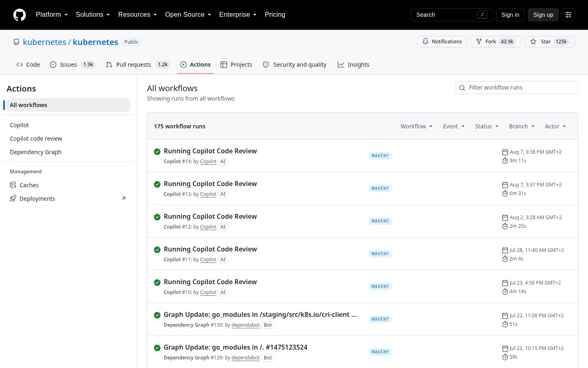Select Dependency Graph workflow in sidebar

(x=68, y=152)
